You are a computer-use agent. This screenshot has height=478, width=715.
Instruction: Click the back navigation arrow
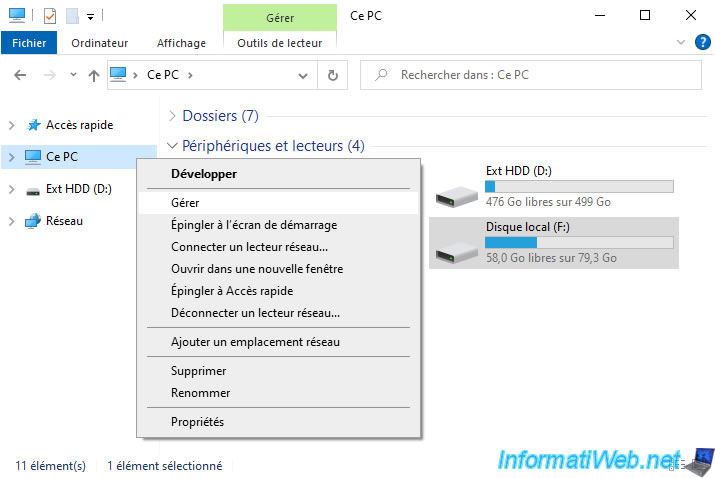(20, 75)
